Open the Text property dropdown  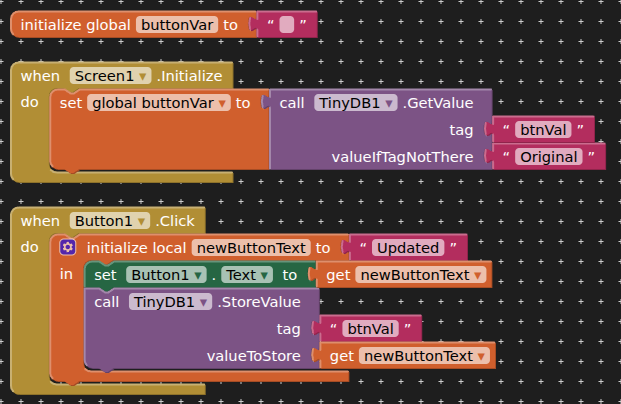pyautogui.click(x=264, y=275)
